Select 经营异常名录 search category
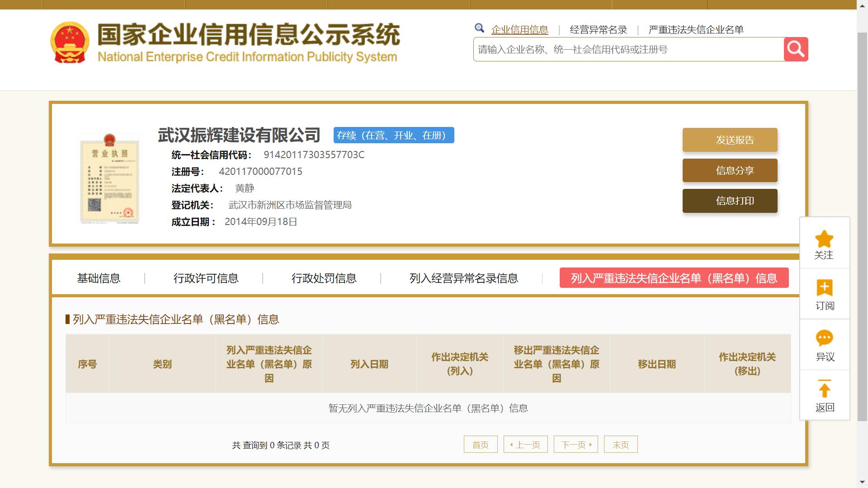Viewport: 868px width, 488px height. coord(599,30)
